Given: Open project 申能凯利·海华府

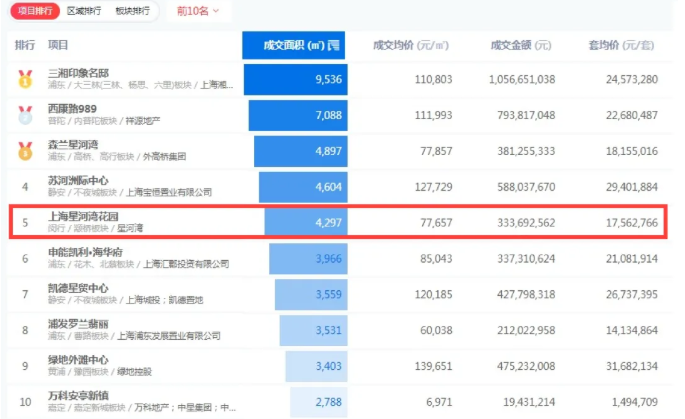Looking at the screenshot, I should pos(86,252).
